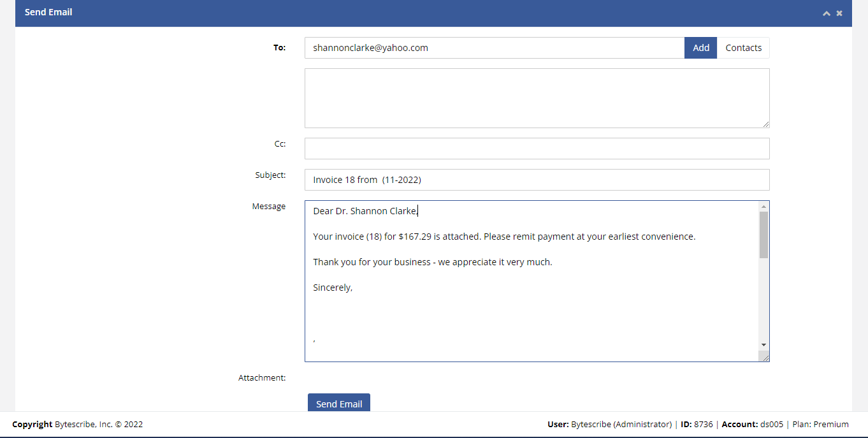Click the message box resize handle

[765, 357]
